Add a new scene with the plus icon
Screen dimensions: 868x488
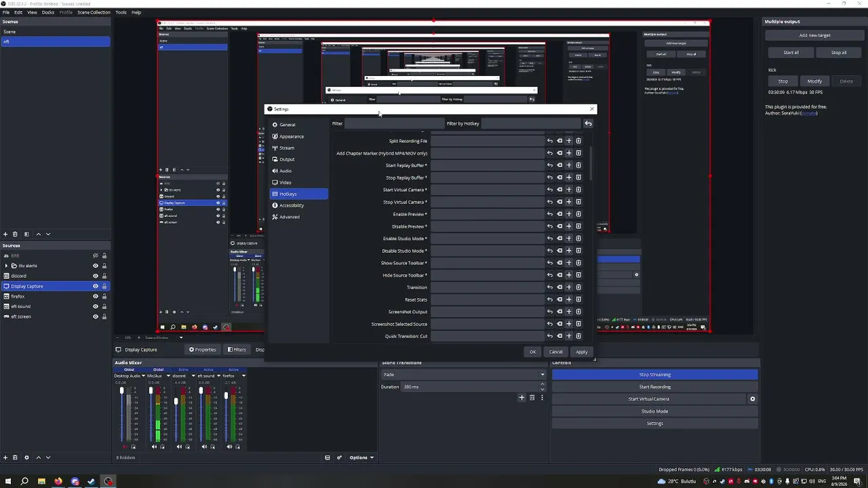coord(5,234)
